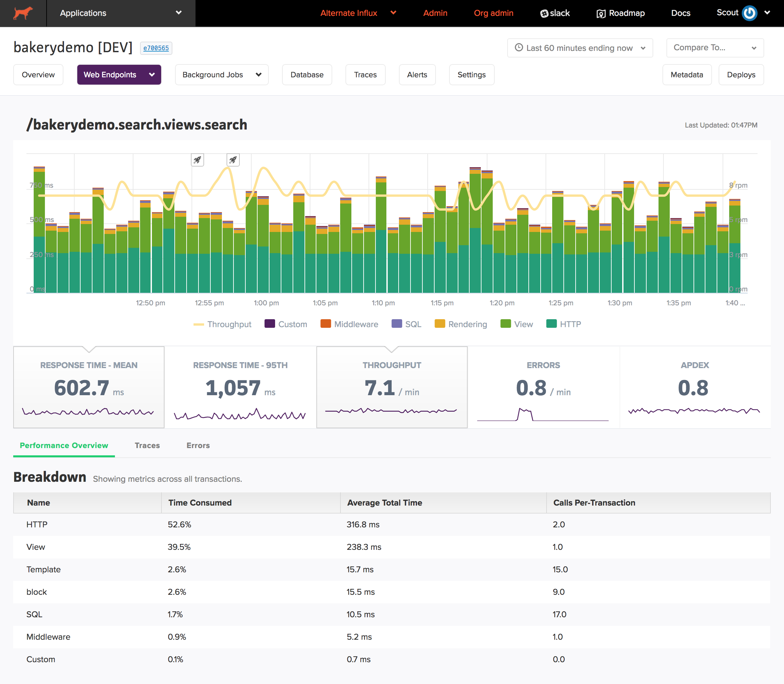Switch to the Errors tab

[x=198, y=445]
